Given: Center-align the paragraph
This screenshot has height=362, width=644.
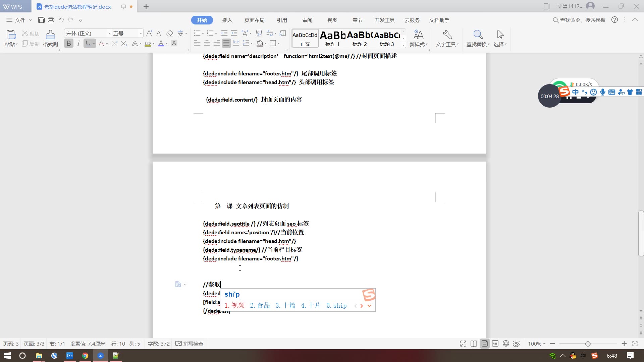Looking at the screenshot, I should 207,43.
